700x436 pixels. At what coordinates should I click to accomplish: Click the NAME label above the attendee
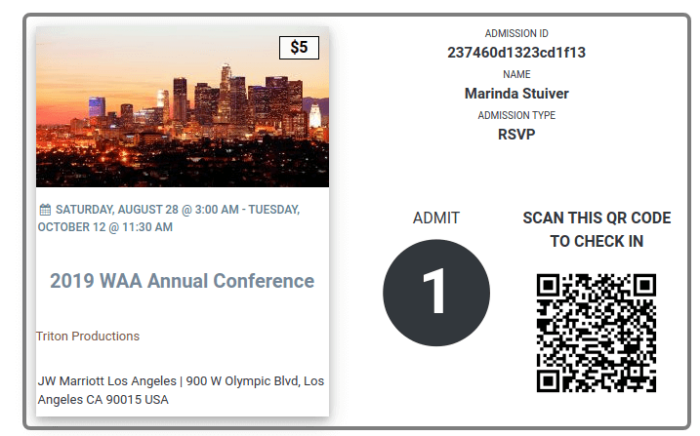click(x=517, y=74)
